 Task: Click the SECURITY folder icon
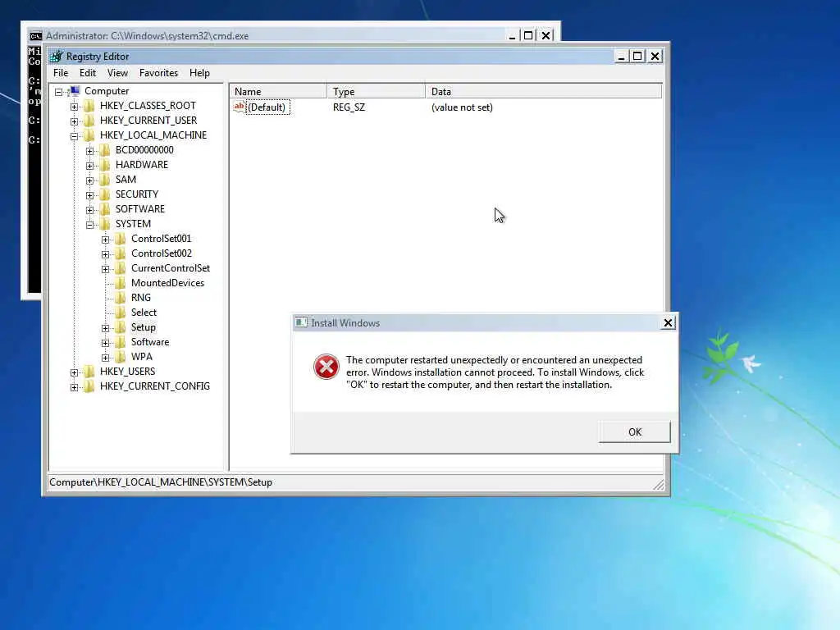pos(104,194)
